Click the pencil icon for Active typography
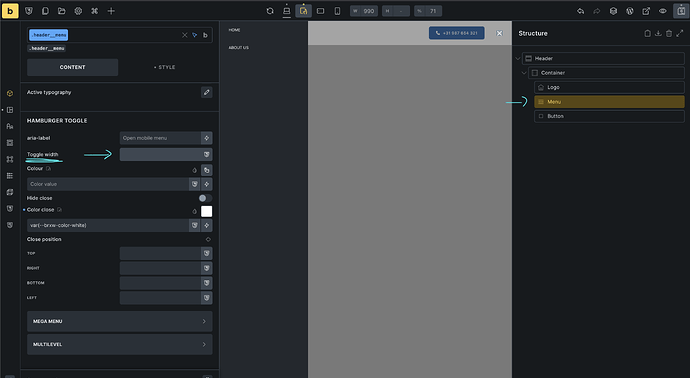Viewport: 690px width, 378px height. [x=206, y=92]
